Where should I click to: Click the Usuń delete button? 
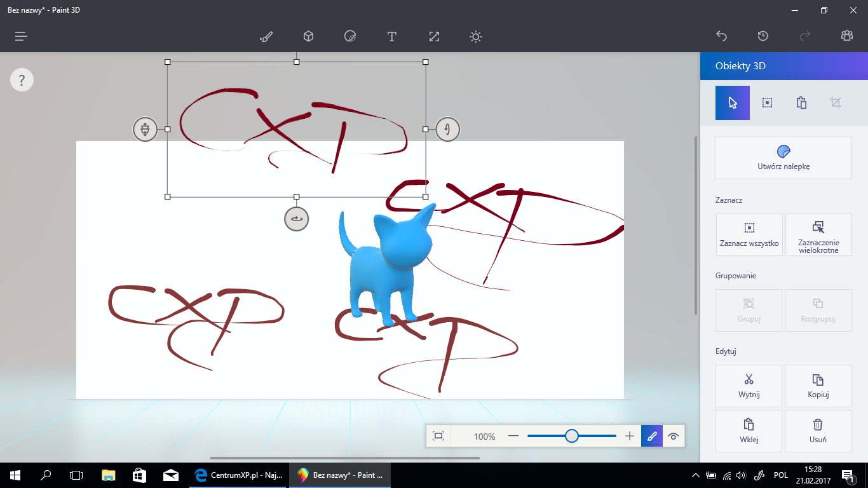[818, 431]
